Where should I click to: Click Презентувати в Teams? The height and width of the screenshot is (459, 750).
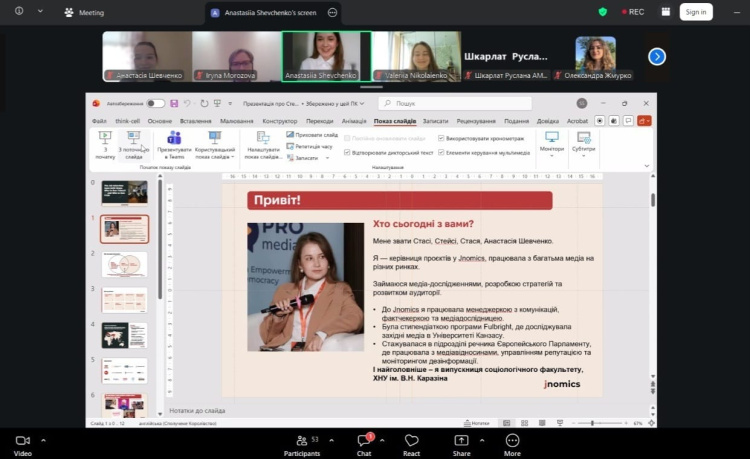[x=174, y=145]
